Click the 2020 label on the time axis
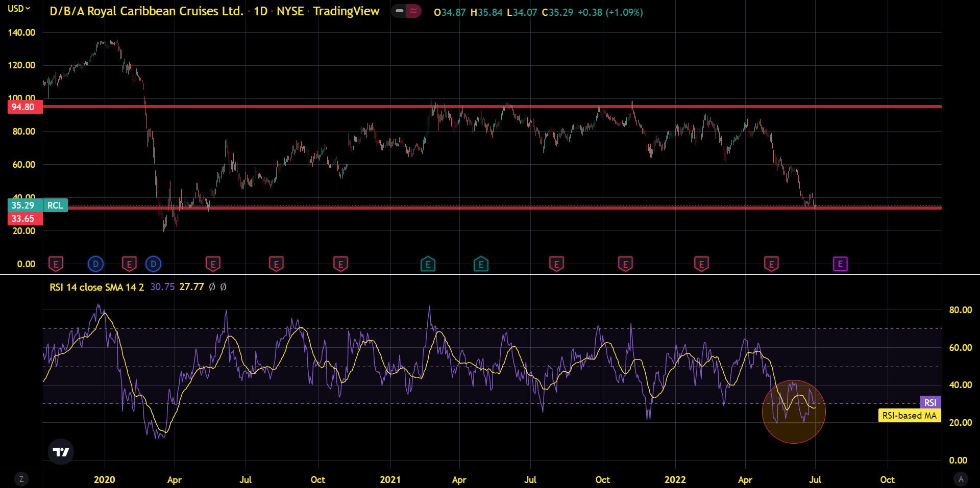Screen dimensions: 980x488 click(105, 480)
